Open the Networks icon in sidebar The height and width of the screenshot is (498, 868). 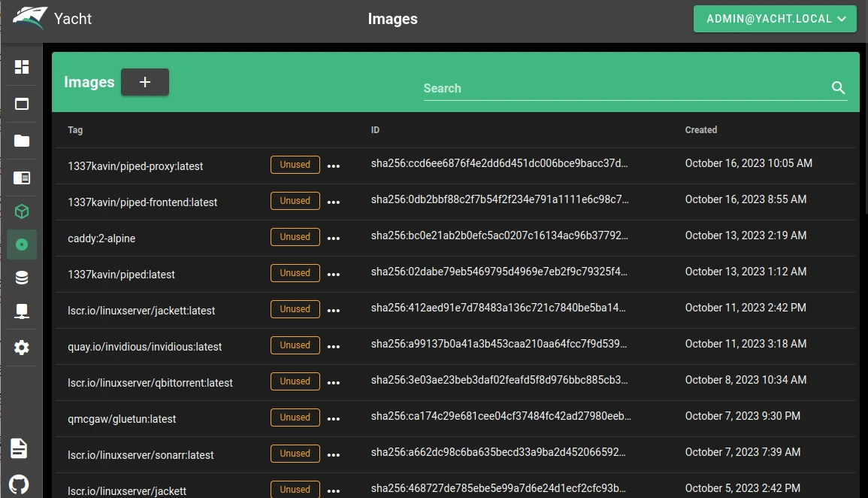click(x=22, y=311)
